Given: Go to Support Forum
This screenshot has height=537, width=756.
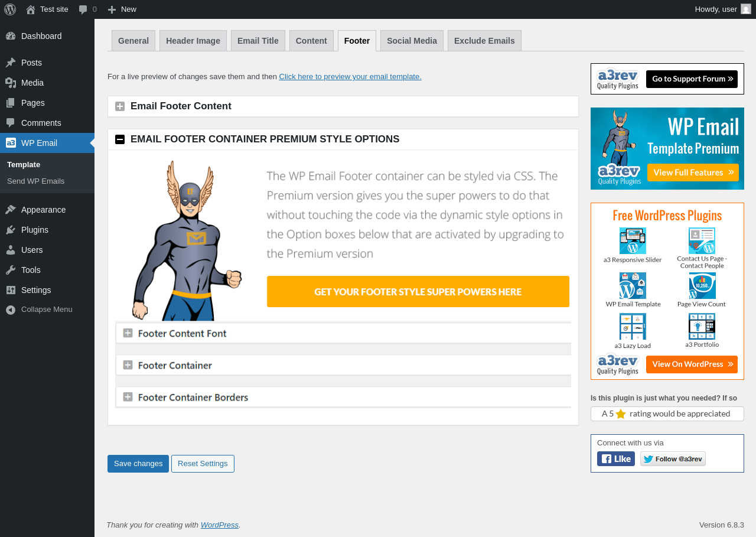Looking at the screenshot, I should [692, 79].
